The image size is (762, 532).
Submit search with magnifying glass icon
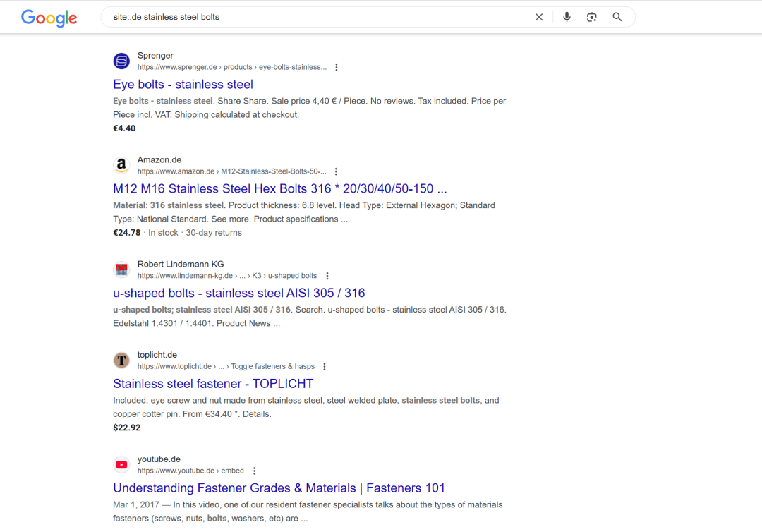[x=617, y=17]
